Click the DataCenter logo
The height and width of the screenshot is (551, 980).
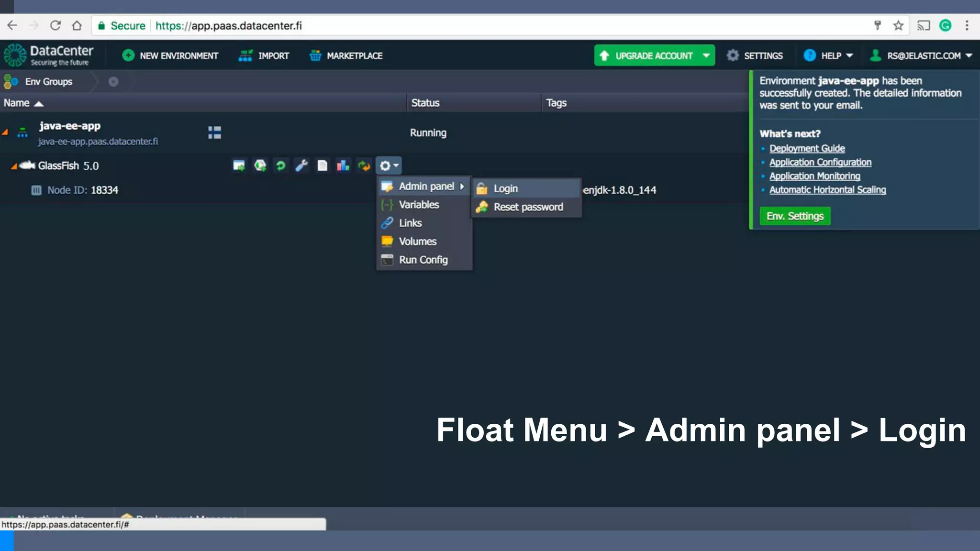pyautogui.click(x=48, y=55)
